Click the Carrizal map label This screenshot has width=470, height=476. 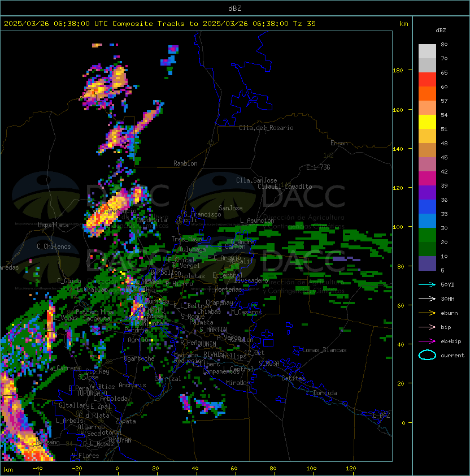(168, 379)
